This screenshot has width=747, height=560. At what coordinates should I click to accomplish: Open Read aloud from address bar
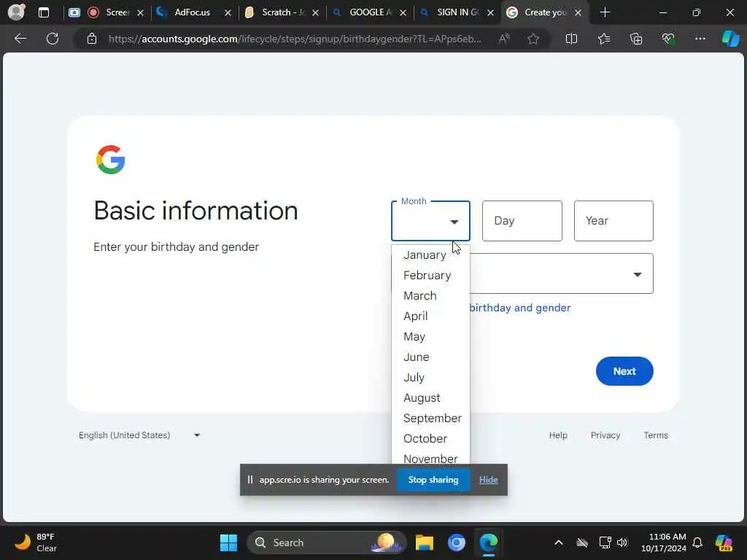504,39
